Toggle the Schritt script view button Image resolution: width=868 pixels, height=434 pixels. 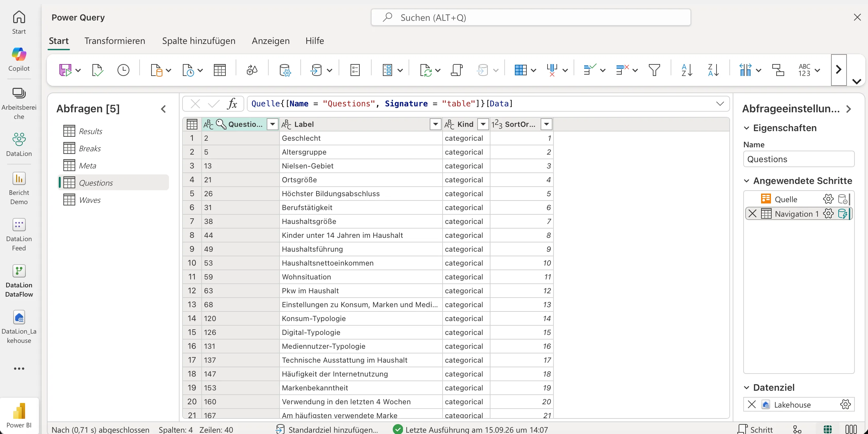(755, 429)
